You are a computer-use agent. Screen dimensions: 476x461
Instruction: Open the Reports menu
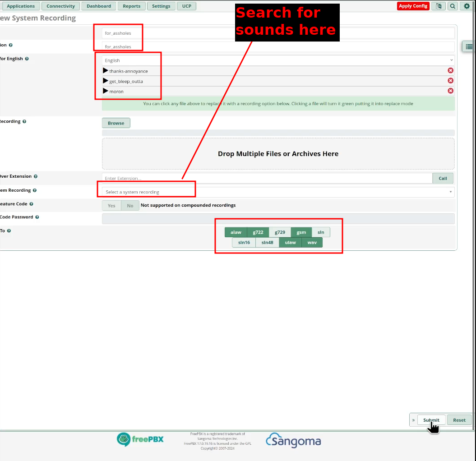pos(131,6)
